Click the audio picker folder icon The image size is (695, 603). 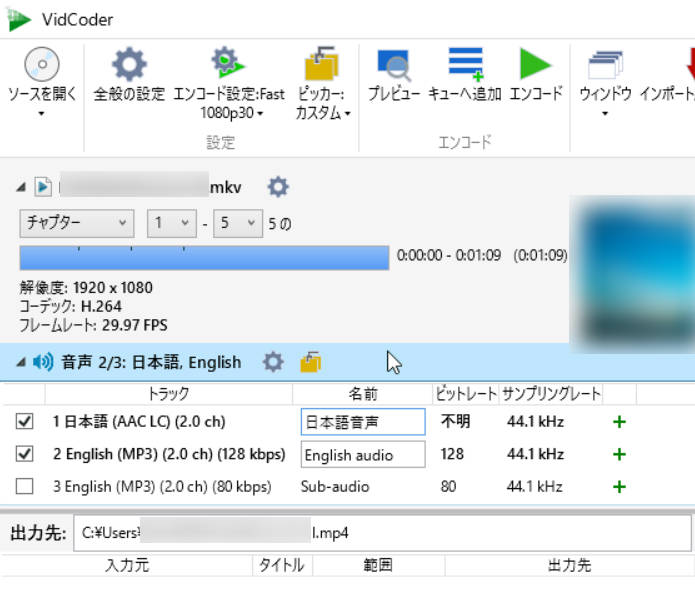[311, 362]
